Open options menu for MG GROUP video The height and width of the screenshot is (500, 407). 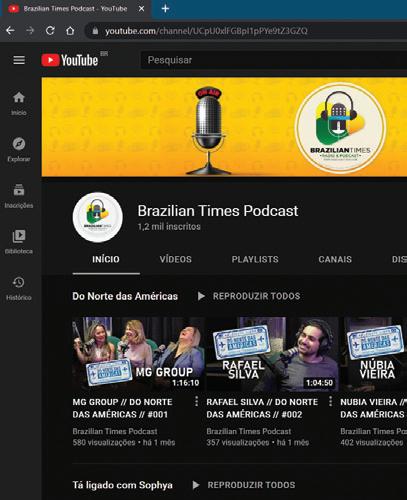pyautogui.click(x=196, y=401)
